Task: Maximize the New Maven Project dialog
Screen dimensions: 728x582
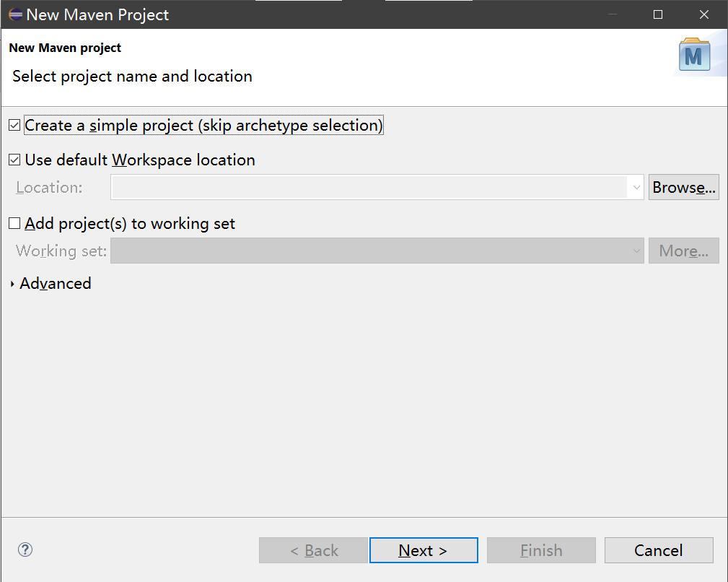Action: click(658, 14)
